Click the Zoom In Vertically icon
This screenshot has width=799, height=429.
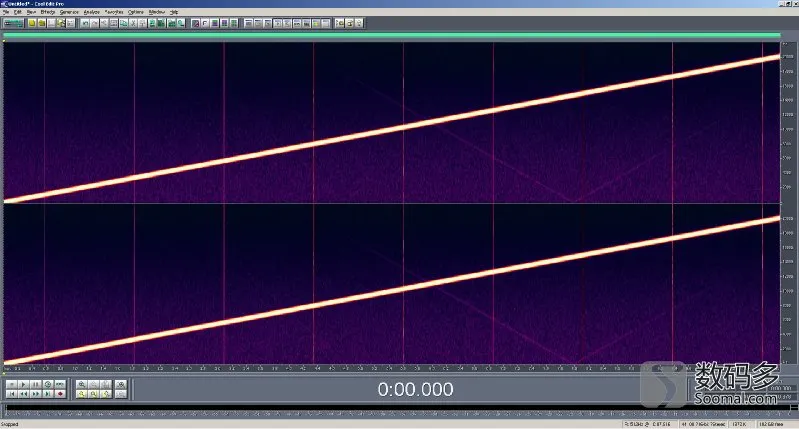coord(121,384)
